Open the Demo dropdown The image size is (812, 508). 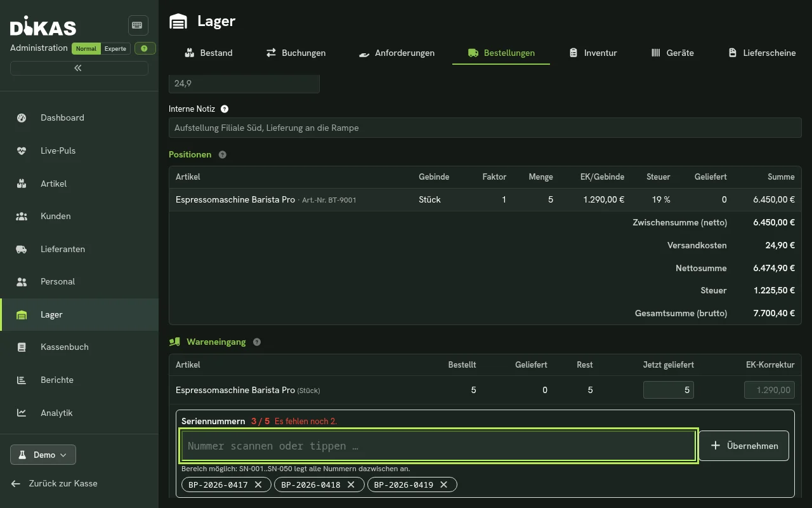click(43, 455)
